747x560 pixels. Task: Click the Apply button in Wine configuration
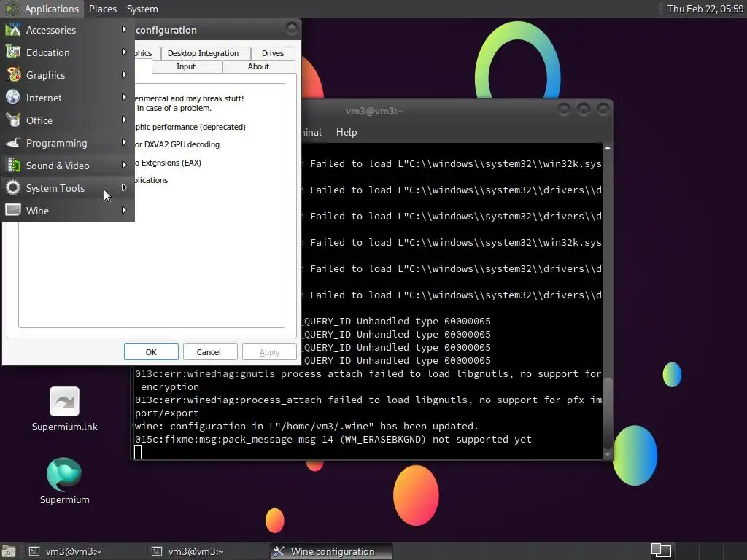click(x=270, y=352)
